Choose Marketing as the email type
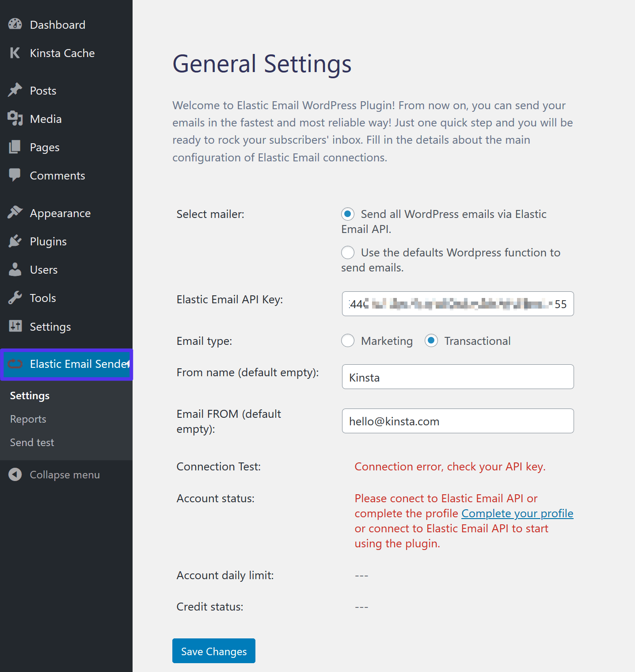This screenshot has height=672, width=635. coord(348,340)
